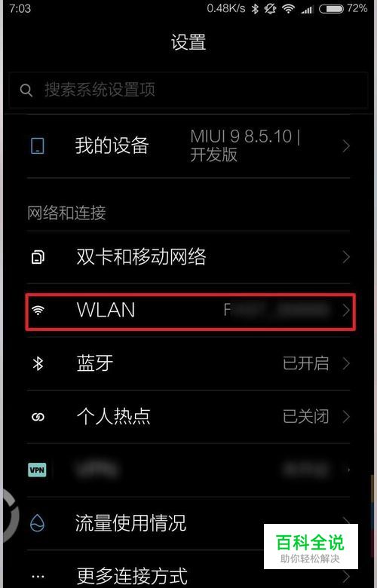Image resolution: width=377 pixels, height=588 pixels.
Task: Tap the Bluetooth icon in settings list
Action: 38,364
